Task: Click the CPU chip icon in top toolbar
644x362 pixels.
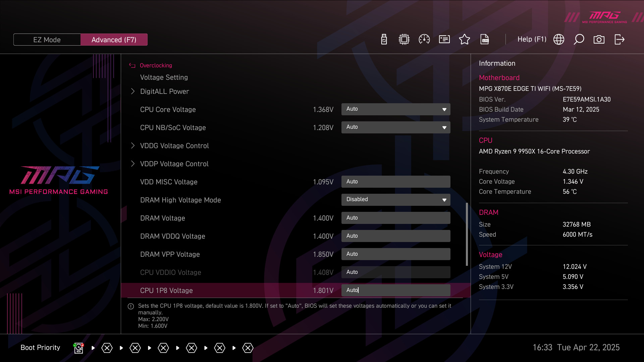Action: point(404,39)
